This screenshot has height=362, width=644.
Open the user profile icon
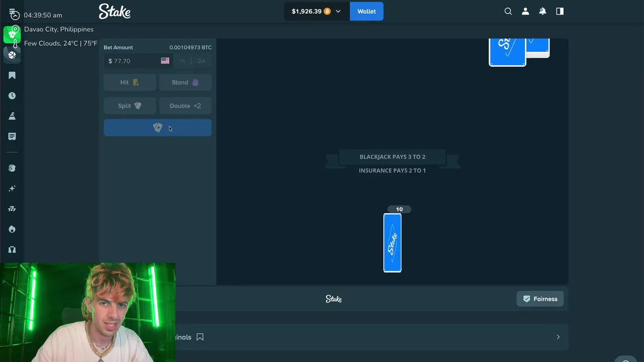coord(525,11)
